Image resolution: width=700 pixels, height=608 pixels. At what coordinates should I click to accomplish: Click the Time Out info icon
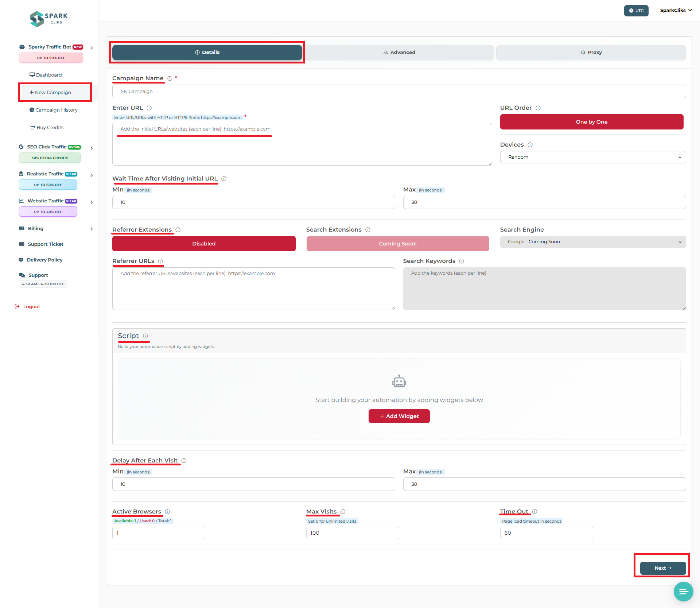pos(535,512)
